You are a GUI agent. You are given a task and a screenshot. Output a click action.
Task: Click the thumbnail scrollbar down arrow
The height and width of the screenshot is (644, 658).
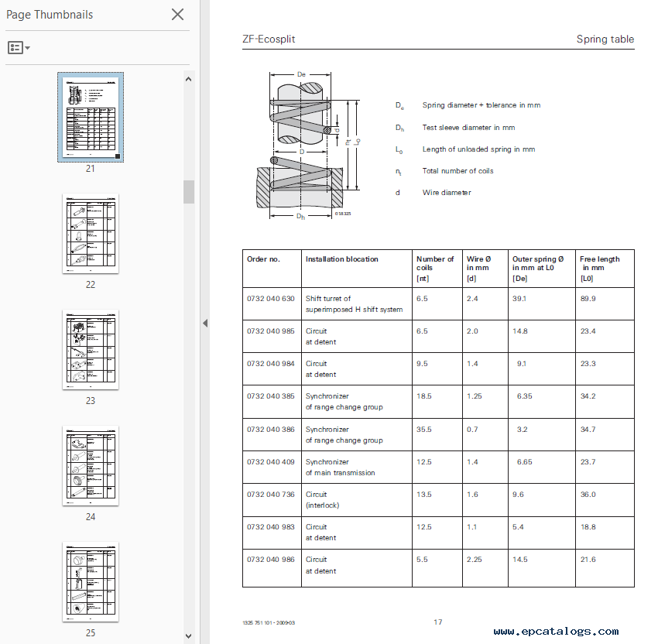point(188,636)
